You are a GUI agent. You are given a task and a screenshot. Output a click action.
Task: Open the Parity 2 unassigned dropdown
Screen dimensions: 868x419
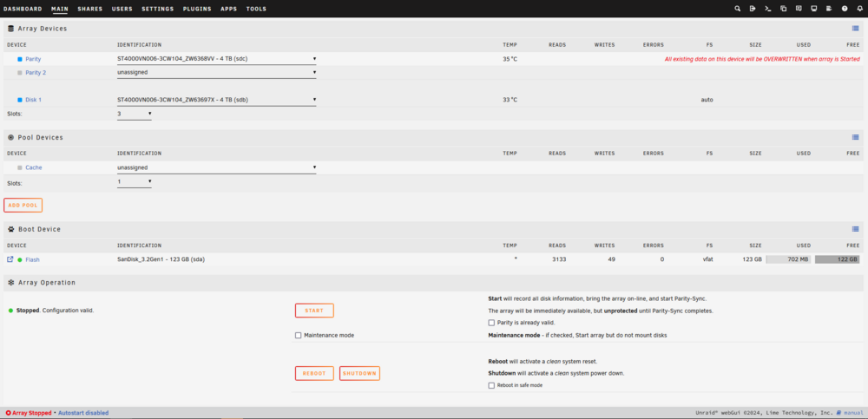(216, 73)
